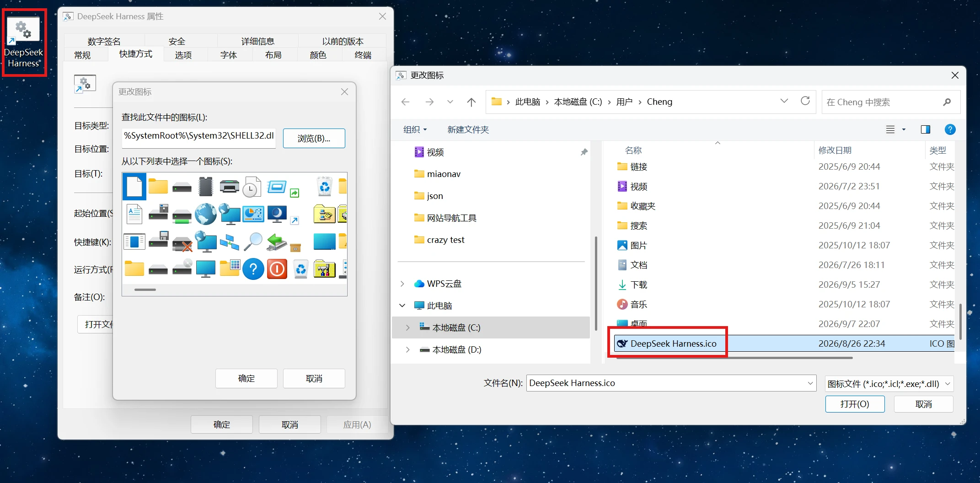This screenshot has width=980, height=483.
Task: Collapse the 此电脑 tree node
Action: [402, 305]
